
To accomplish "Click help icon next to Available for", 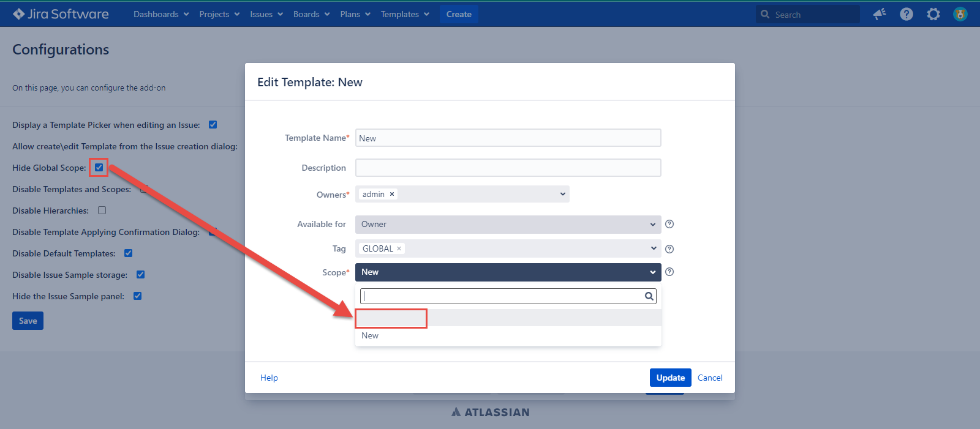I will 669,224.
